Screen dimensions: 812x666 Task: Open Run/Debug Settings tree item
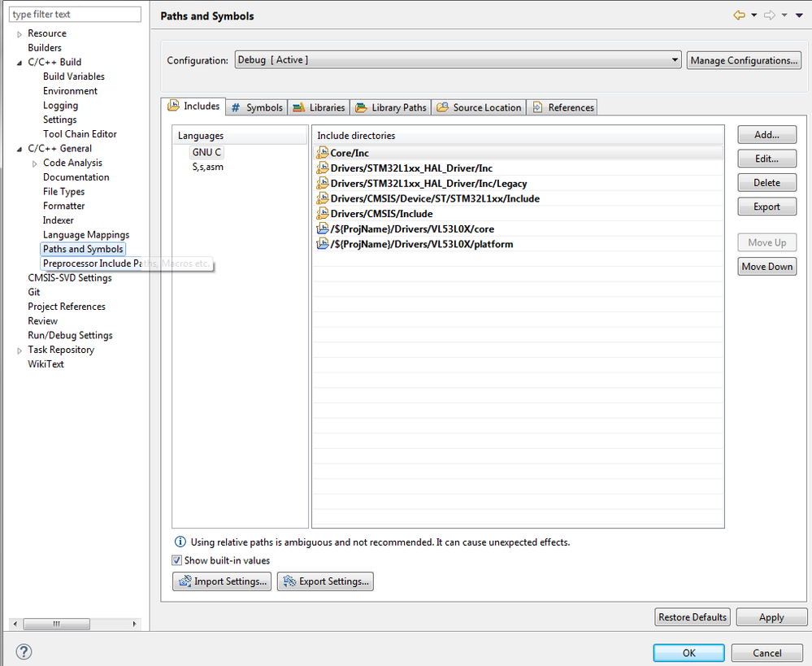(70, 335)
